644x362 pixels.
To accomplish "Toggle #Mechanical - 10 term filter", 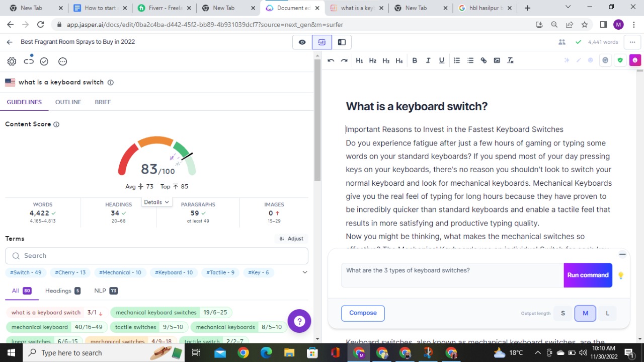I will tap(120, 272).
